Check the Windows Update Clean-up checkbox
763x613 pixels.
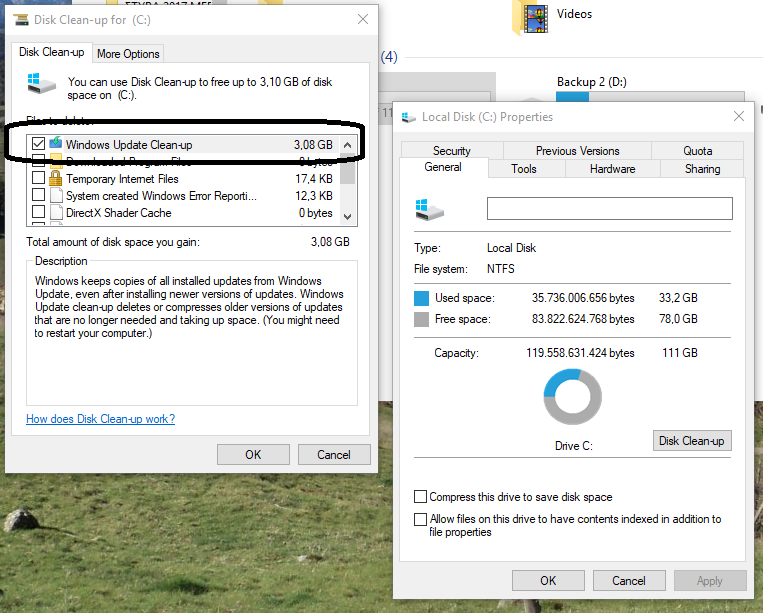point(38,144)
